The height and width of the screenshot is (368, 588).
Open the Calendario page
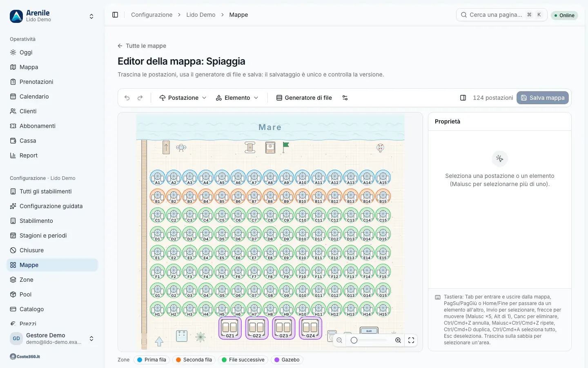tap(52, 96)
